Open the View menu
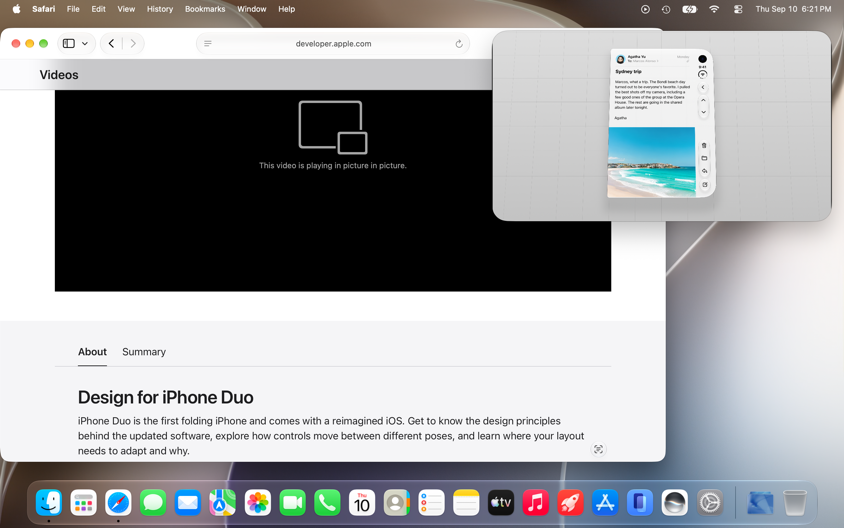The height and width of the screenshot is (528, 844). click(126, 9)
